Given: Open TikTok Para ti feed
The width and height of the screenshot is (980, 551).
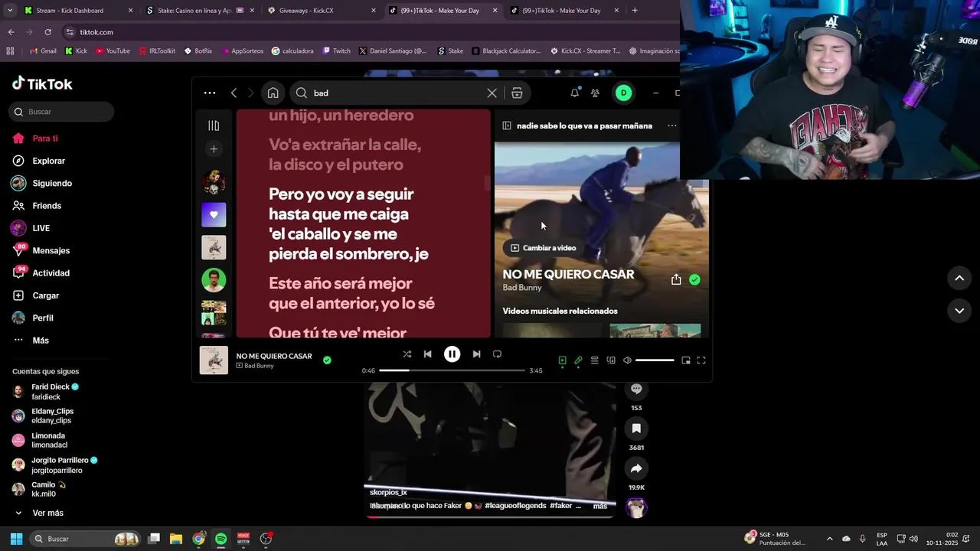Looking at the screenshot, I should point(35,139).
